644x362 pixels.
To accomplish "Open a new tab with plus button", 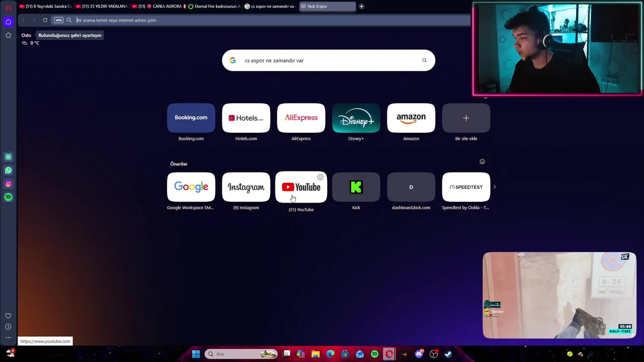I will pos(361,7).
